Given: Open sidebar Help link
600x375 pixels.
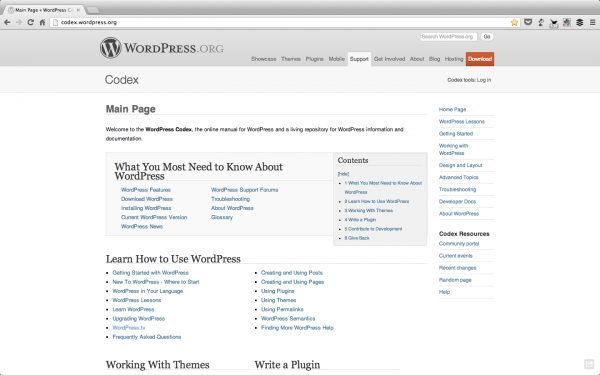Looking at the screenshot, I should (x=445, y=292).
